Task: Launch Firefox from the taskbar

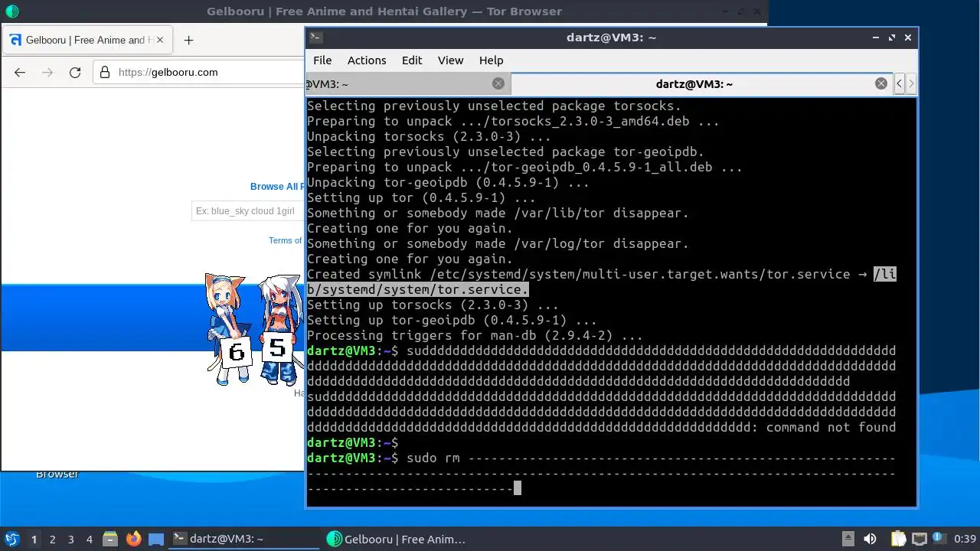Action: 133,540
